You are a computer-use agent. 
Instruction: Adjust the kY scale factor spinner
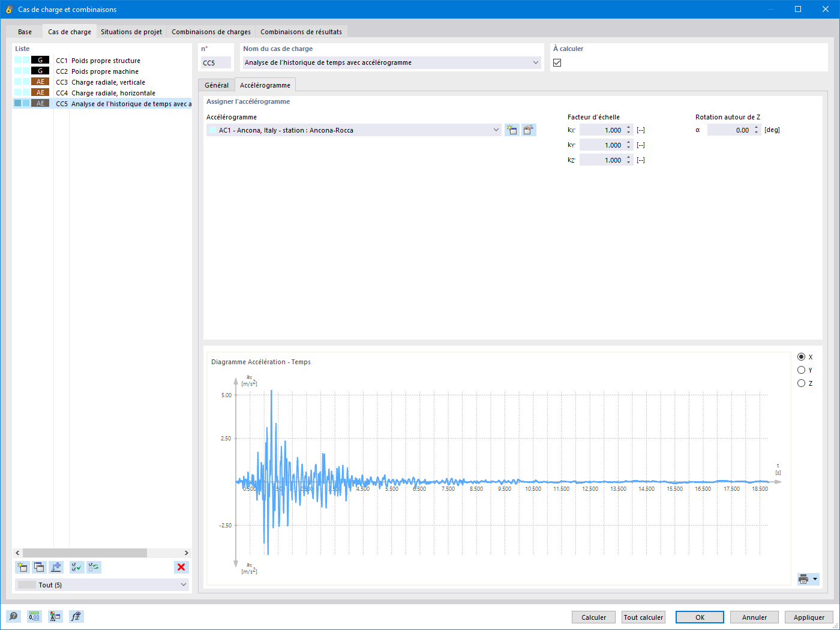point(628,145)
